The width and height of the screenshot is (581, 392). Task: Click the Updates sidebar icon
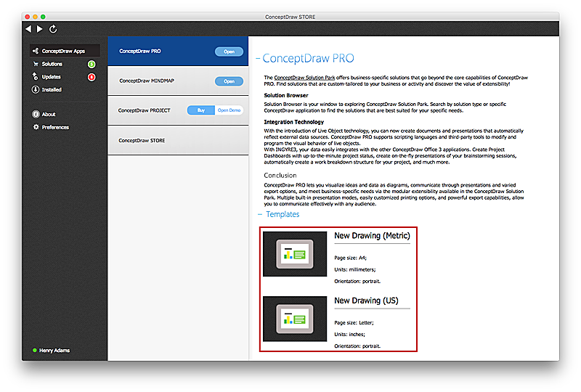35,76
